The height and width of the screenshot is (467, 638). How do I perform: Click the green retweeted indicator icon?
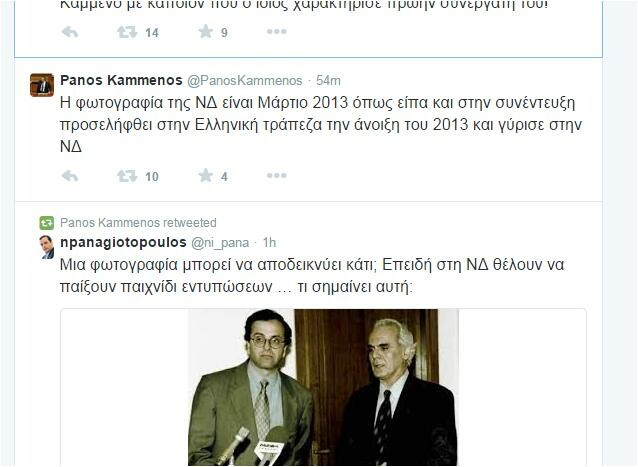(x=47, y=223)
